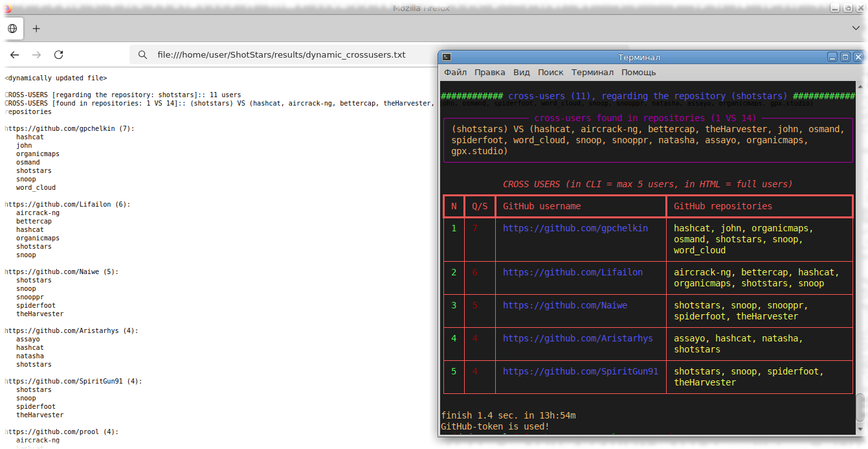Click the terminal app icon in the Терминал title bar
Viewport: 868px width, 449px height.
coord(446,57)
